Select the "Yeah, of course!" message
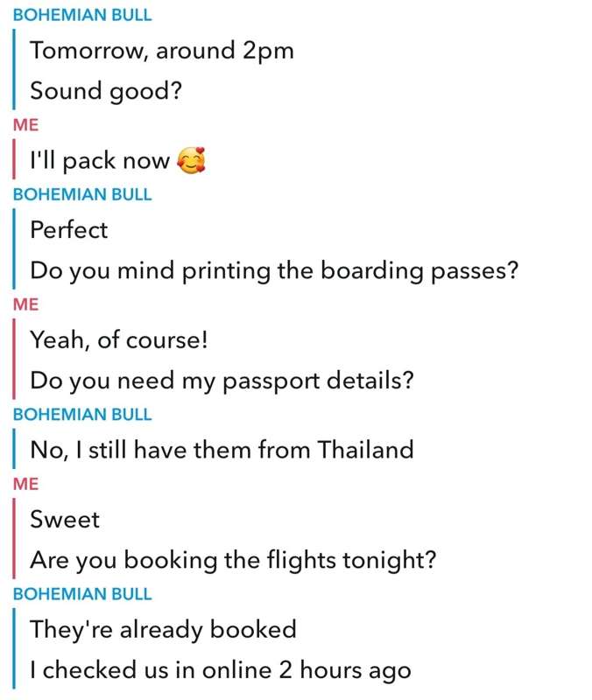592x700 pixels. (x=119, y=339)
